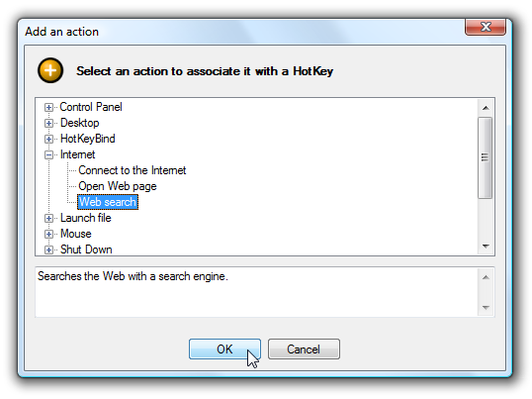The width and height of the screenshot is (532, 399).
Task: Collapse the Internet tree node
Action: point(48,154)
